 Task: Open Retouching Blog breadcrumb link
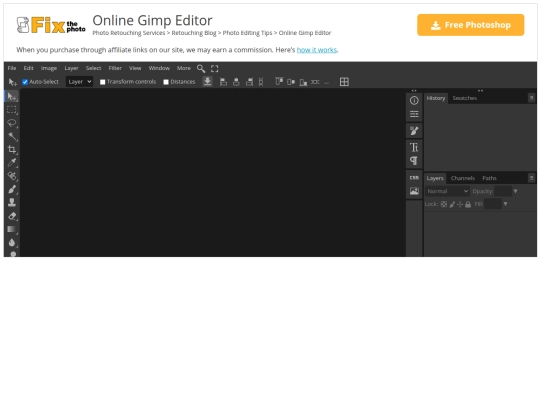pos(194,33)
